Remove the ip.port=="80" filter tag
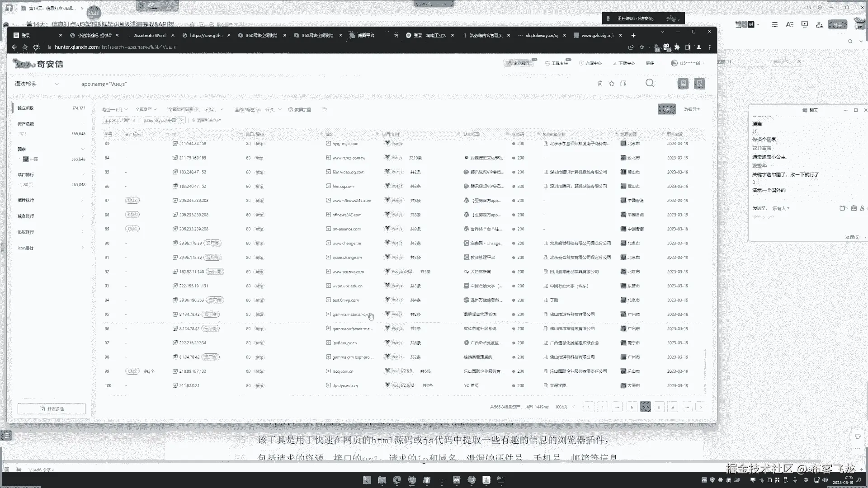 [134, 120]
